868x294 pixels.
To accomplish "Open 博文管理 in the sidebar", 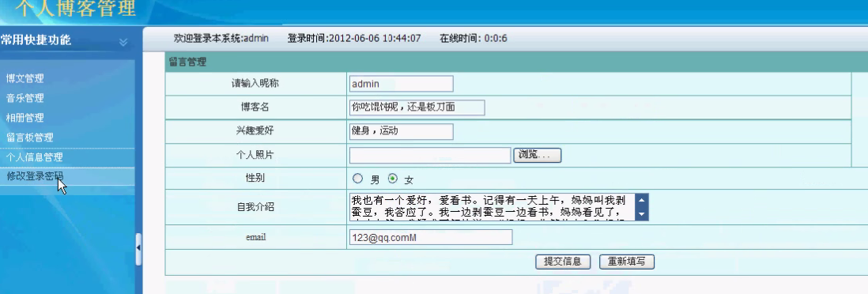I will [x=25, y=78].
